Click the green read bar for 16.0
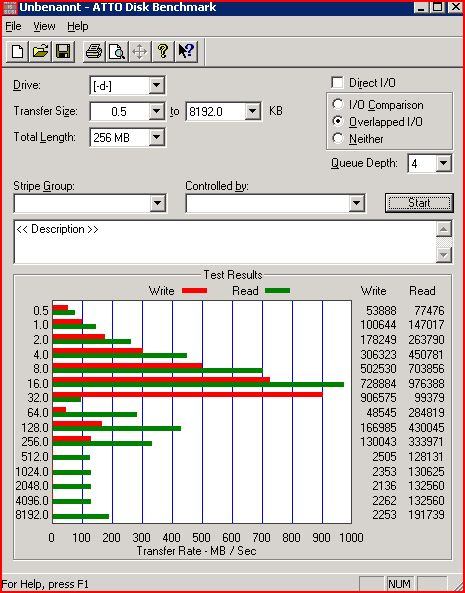This screenshot has width=465, height=593. pos(198,385)
